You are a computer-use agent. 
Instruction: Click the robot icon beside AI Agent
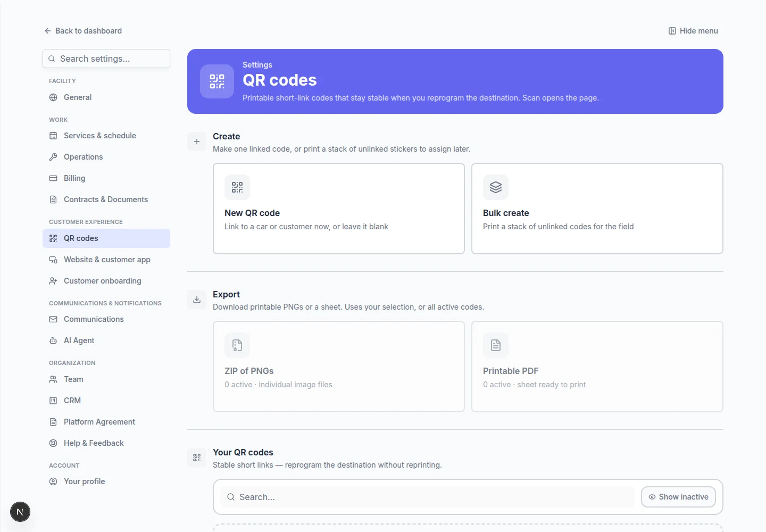click(x=53, y=340)
